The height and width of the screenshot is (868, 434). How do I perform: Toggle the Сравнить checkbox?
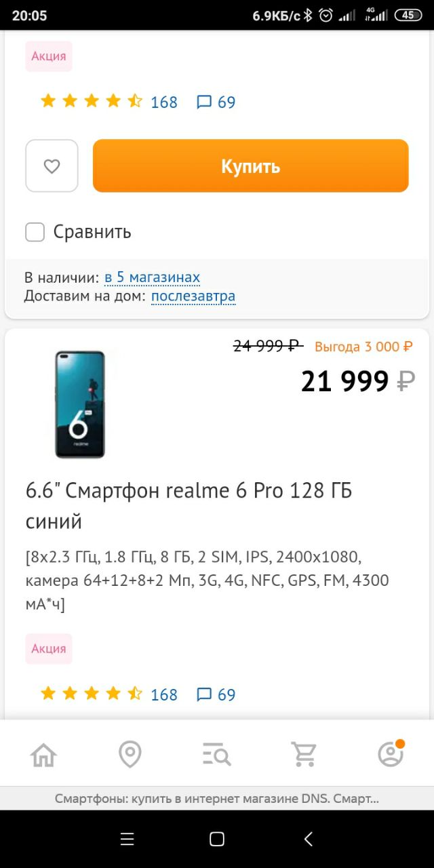click(35, 232)
